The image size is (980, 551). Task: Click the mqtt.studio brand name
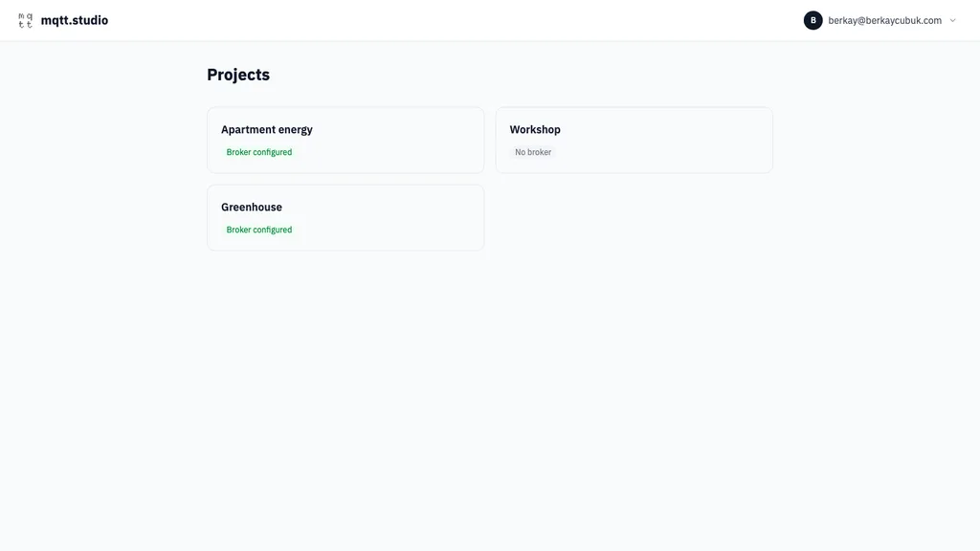75,21
